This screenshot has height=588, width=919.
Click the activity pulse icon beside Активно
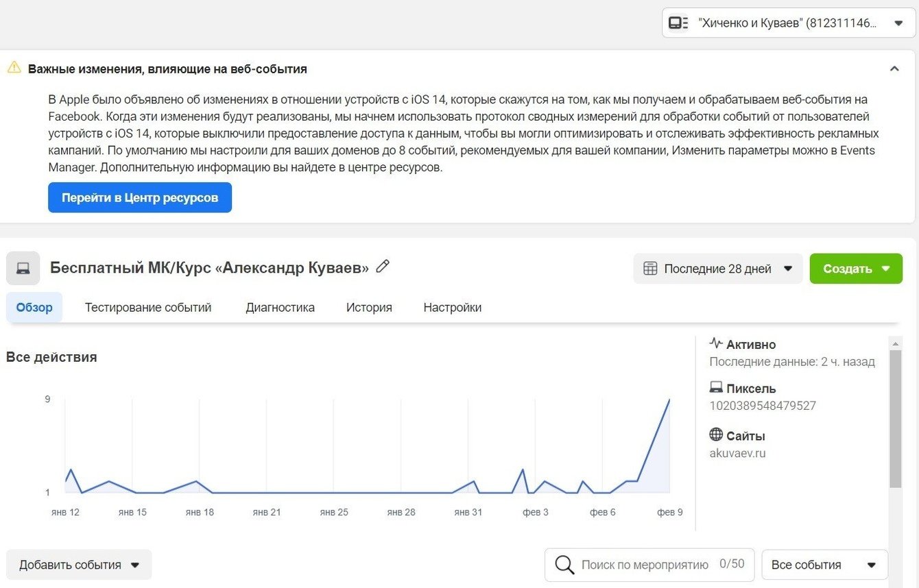[716, 343]
